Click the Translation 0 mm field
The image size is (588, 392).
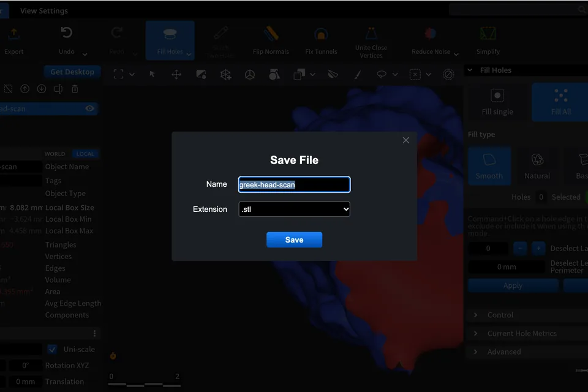[x=25, y=382]
